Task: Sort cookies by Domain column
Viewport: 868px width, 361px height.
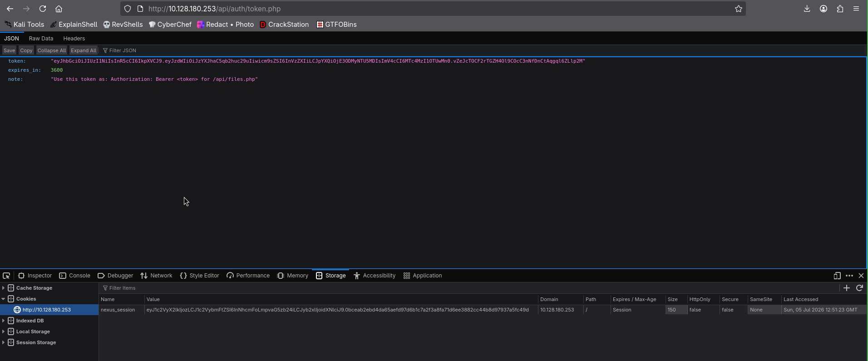Action: (561, 299)
